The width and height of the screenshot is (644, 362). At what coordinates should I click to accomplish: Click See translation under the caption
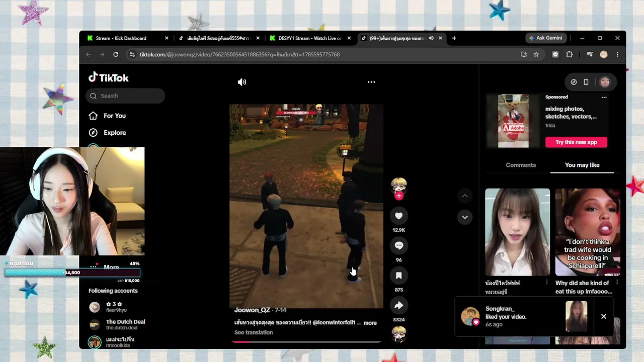[x=254, y=332]
